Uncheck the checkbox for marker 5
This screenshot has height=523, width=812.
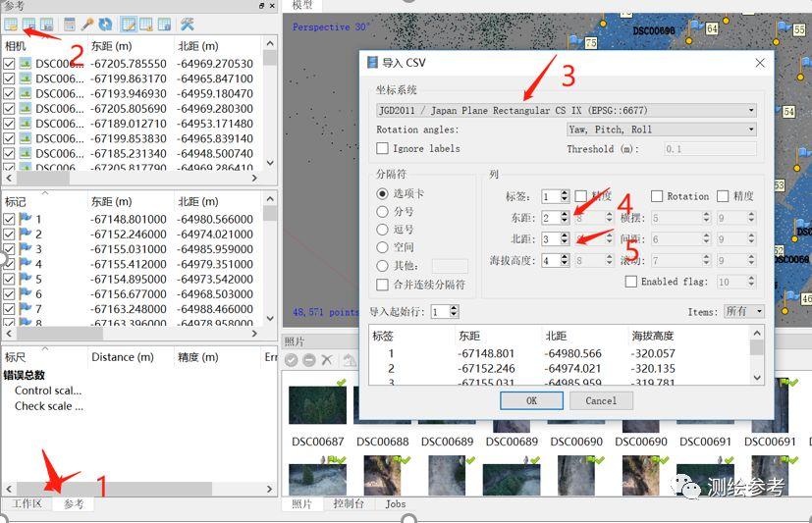[x=9, y=279]
